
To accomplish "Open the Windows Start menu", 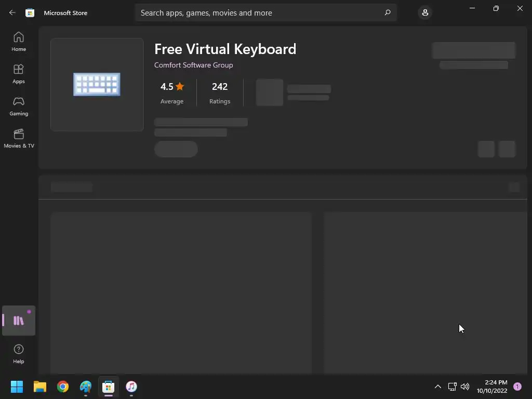I will [17, 387].
